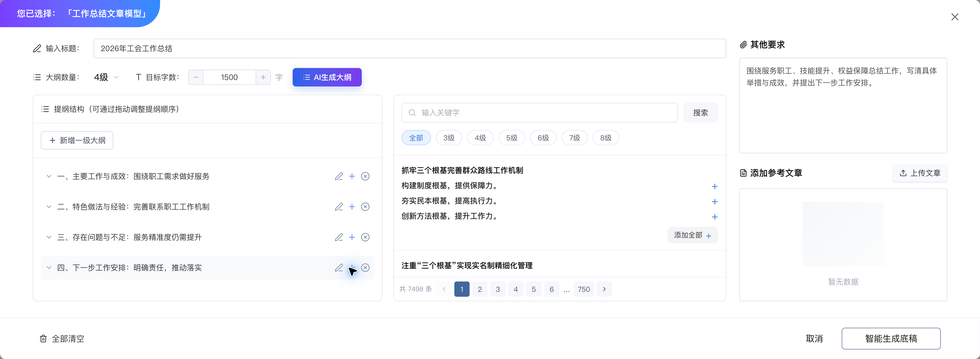Add sub-item under 三、存在问题与不足
The image size is (980, 359).
click(352, 237)
